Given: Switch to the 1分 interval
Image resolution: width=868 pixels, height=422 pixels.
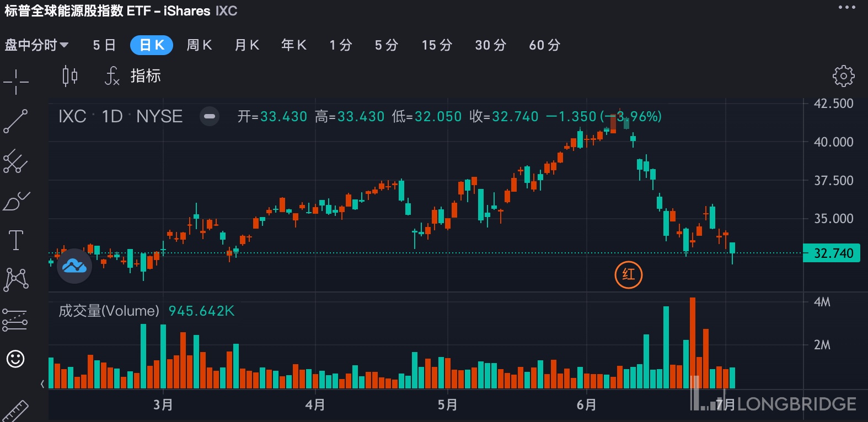Looking at the screenshot, I should [340, 45].
